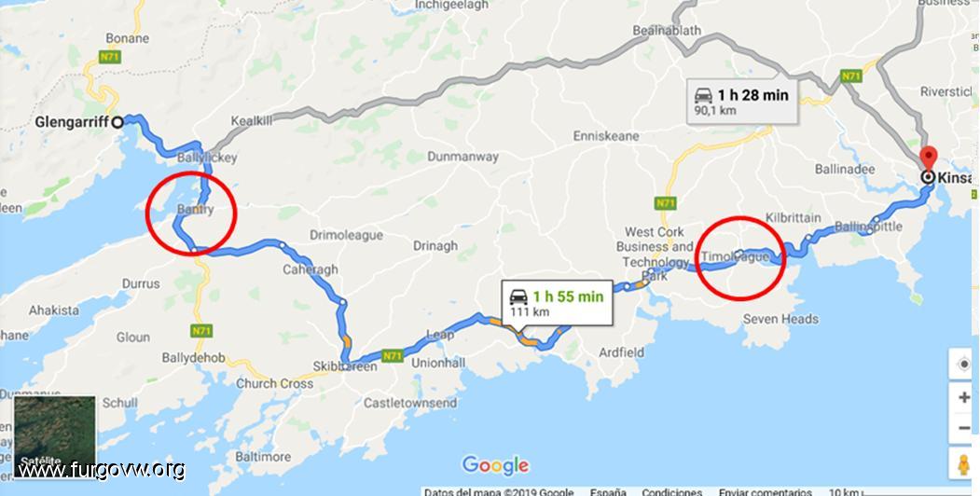
Task: Click the zoom out minus button
Action: pos(963,429)
